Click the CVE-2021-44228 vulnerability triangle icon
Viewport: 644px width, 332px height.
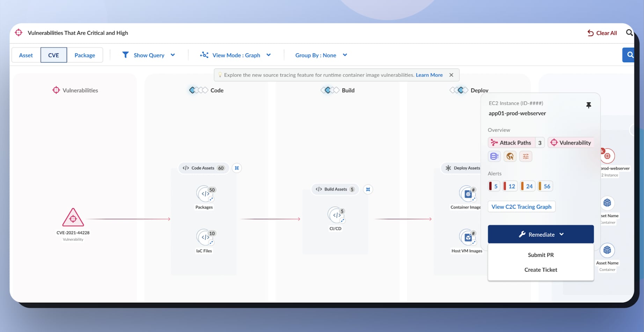[x=73, y=217]
